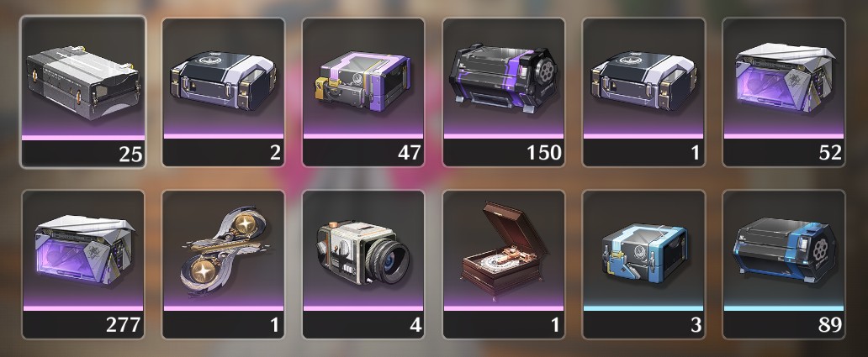Select the open purple box with 277
The height and width of the screenshot is (357, 868).
pyautogui.click(x=83, y=265)
